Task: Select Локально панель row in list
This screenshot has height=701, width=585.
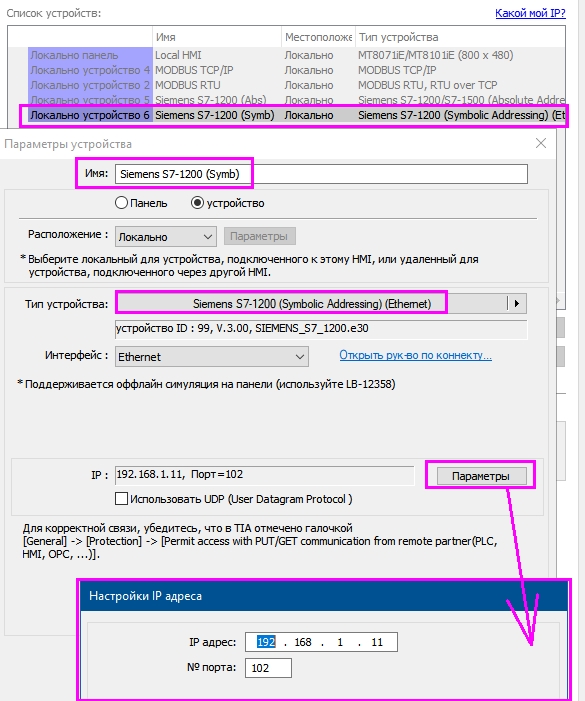Action: (293, 55)
